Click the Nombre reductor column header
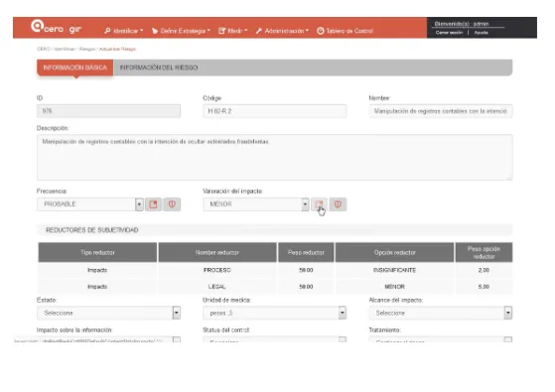The height and width of the screenshot is (392, 555). click(217, 252)
